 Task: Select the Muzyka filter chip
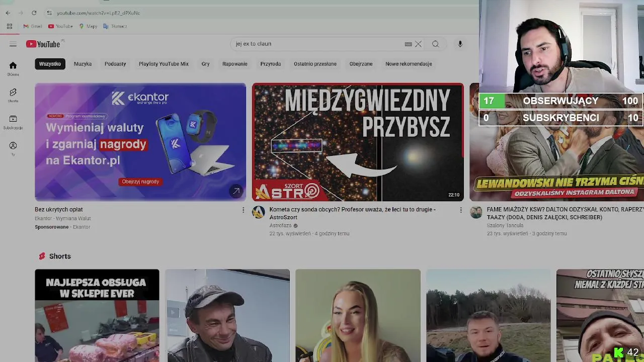pyautogui.click(x=83, y=64)
